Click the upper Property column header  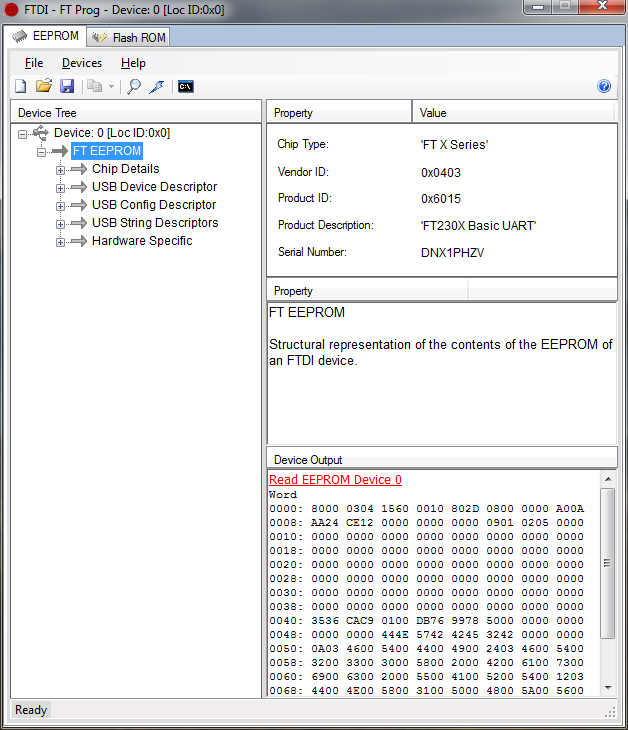point(339,113)
